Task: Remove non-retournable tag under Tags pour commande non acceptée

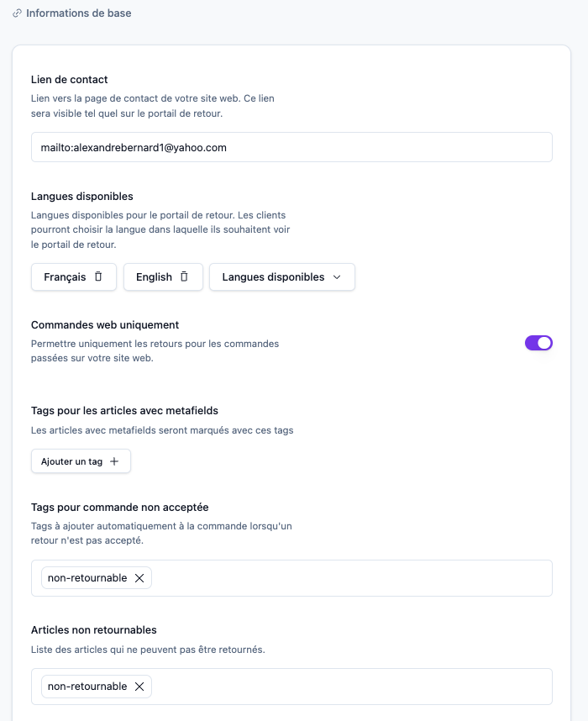Action: (x=139, y=578)
